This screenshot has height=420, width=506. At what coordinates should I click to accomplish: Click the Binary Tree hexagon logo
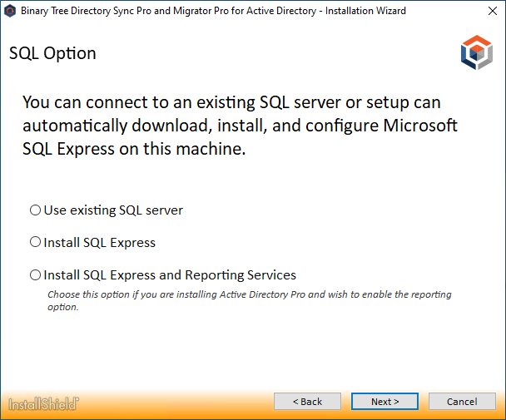pos(477,53)
